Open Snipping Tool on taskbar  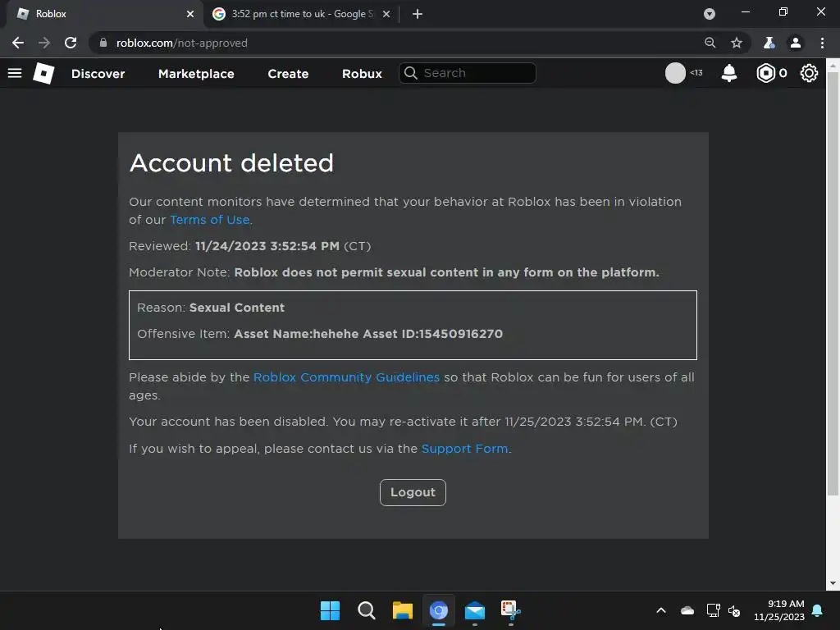(x=510, y=610)
